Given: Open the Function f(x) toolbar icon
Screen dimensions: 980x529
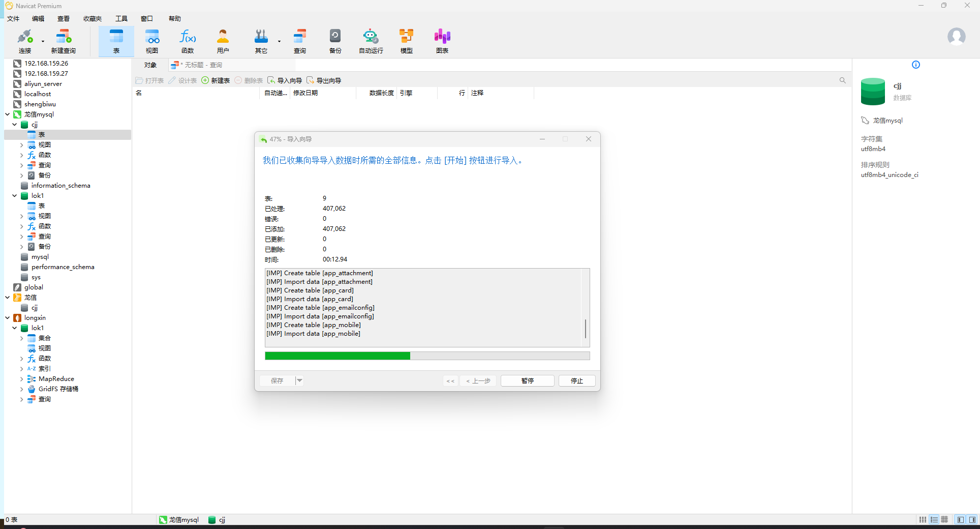Looking at the screenshot, I should click(x=188, y=41).
